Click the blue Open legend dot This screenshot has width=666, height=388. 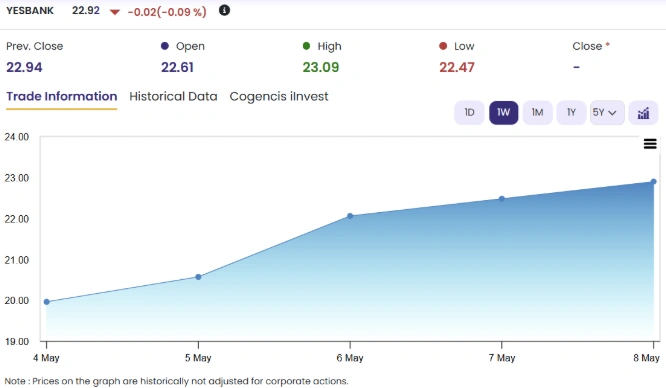[165, 46]
